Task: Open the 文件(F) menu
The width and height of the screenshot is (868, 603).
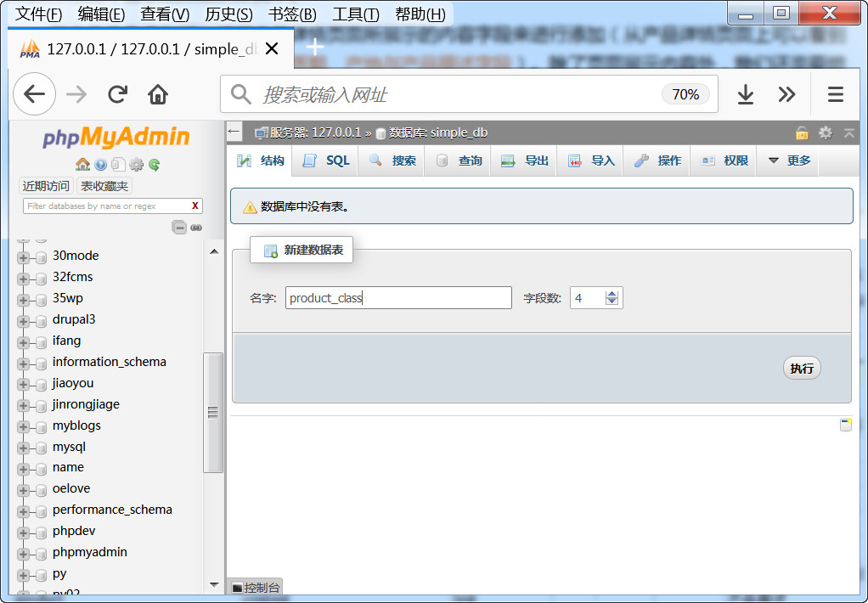Action: tap(38, 14)
